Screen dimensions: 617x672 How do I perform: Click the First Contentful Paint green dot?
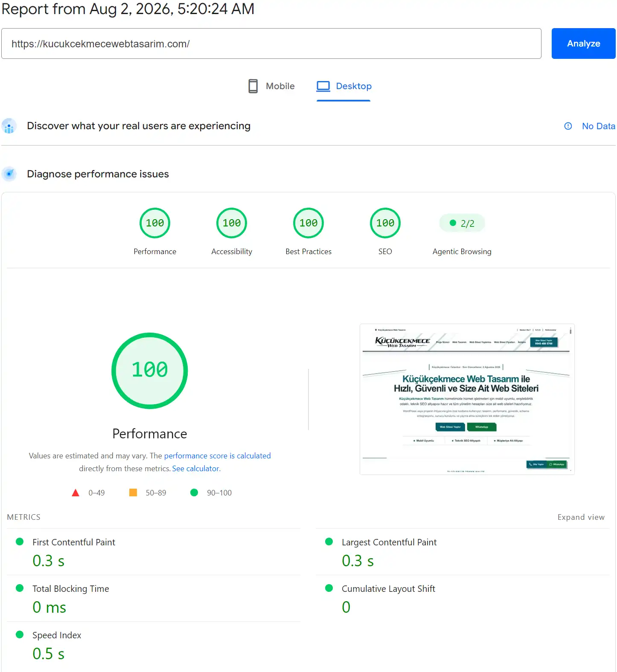20,542
